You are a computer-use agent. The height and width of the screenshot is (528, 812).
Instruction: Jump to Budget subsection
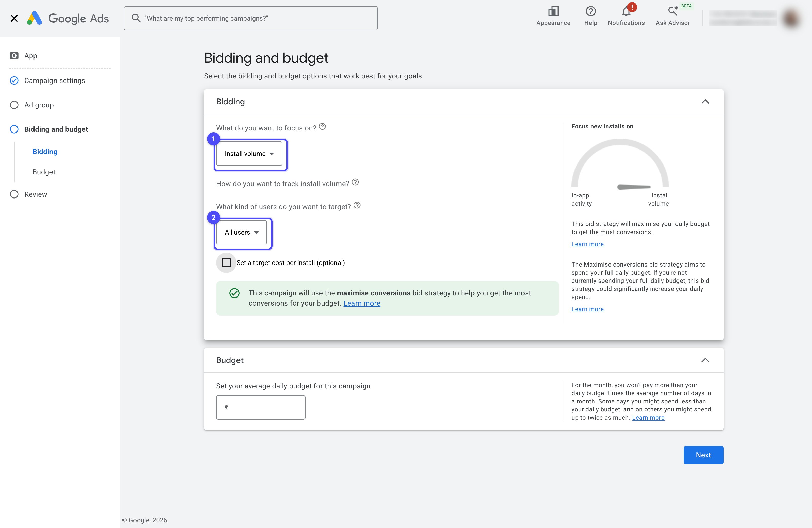coord(44,172)
